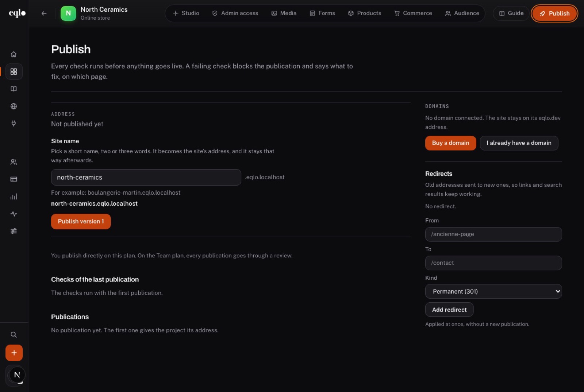This screenshot has width=584, height=392.
Task: Open the Guide button
Action: 511,13
